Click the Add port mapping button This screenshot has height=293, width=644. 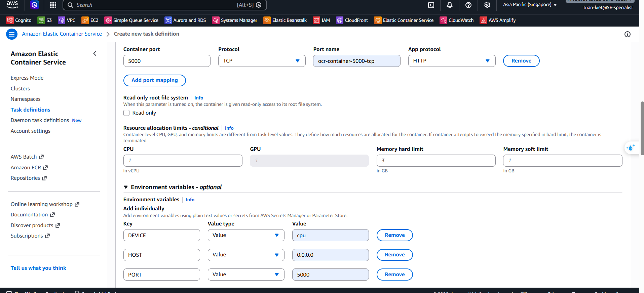click(x=154, y=80)
